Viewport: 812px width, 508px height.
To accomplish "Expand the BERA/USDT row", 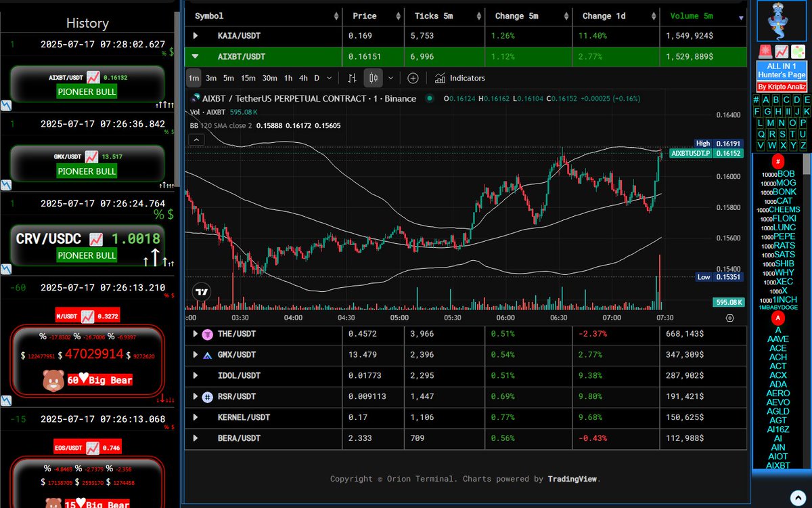I will (x=196, y=438).
